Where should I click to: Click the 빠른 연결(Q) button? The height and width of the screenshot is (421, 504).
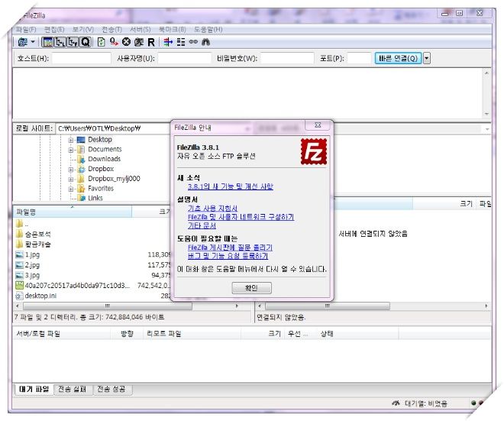pyautogui.click(x=398, y=58)
